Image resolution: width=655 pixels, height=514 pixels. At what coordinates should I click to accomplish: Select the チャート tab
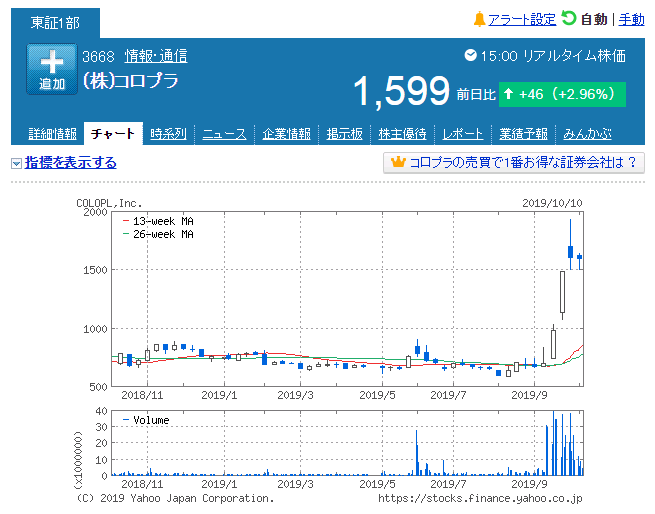112,134
